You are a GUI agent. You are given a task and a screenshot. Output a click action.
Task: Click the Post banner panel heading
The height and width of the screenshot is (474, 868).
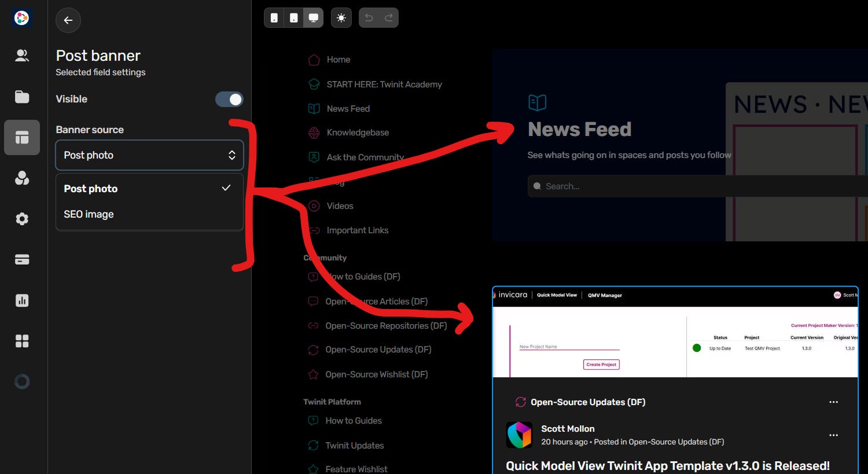[x=98, y=56]
